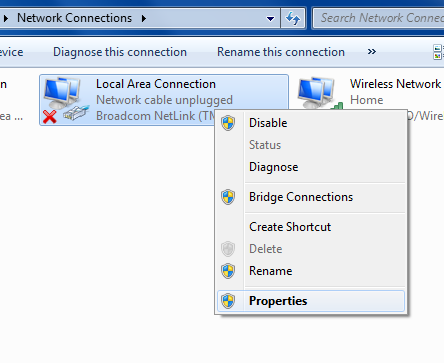
Task: Click the grayed Status menu entry
Action: [310, 145]
